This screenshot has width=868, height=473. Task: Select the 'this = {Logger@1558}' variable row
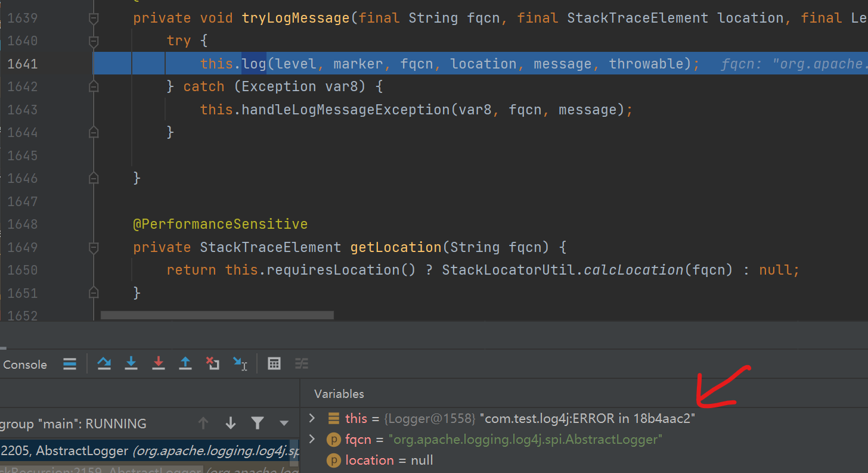pyautogui.click(x=584, y=419)
